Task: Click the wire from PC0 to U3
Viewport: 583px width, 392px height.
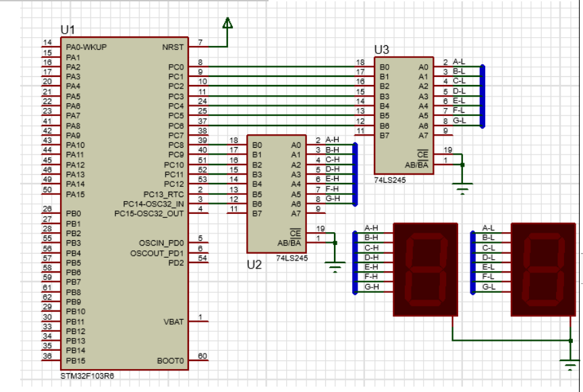Action: point(283,67)
